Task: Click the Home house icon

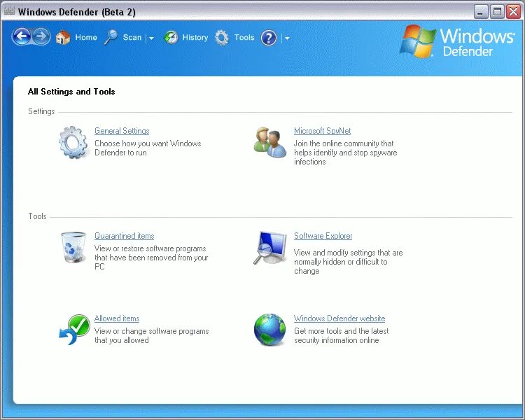Action: 63,37
